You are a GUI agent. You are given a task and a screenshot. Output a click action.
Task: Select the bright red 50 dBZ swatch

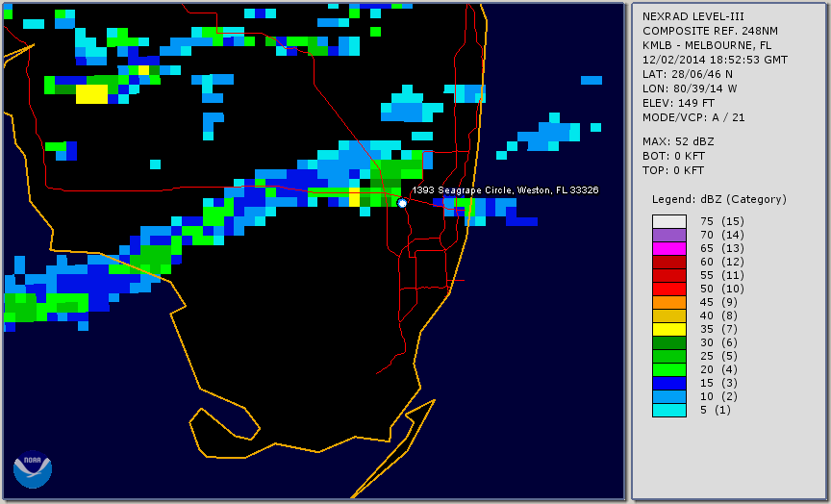(x=668, y=289)
